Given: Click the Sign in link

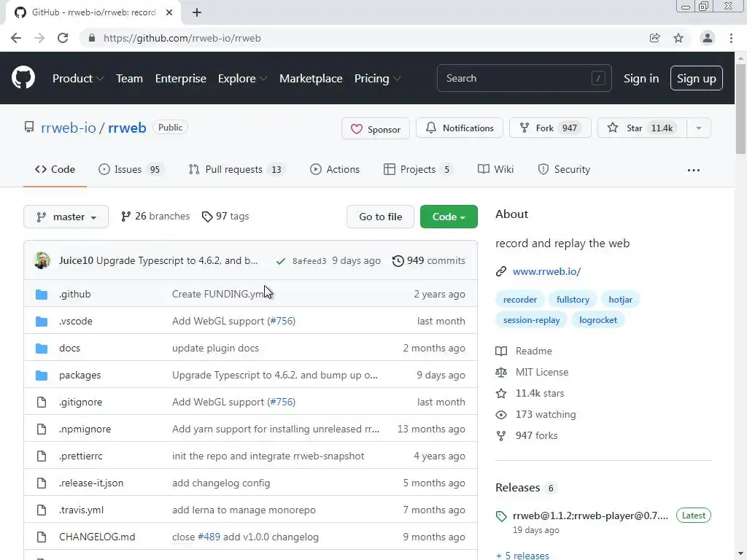Looking at the screenshot, I should point(640,79).
